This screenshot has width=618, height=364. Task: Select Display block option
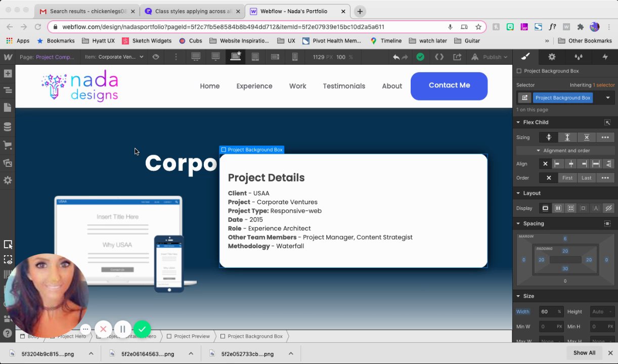click(x=545, y=208)
